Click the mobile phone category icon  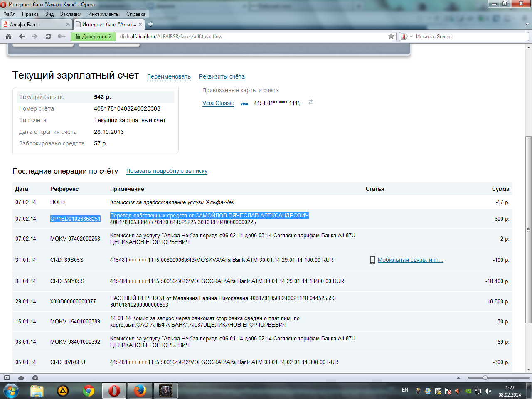[x=372, y=260]
